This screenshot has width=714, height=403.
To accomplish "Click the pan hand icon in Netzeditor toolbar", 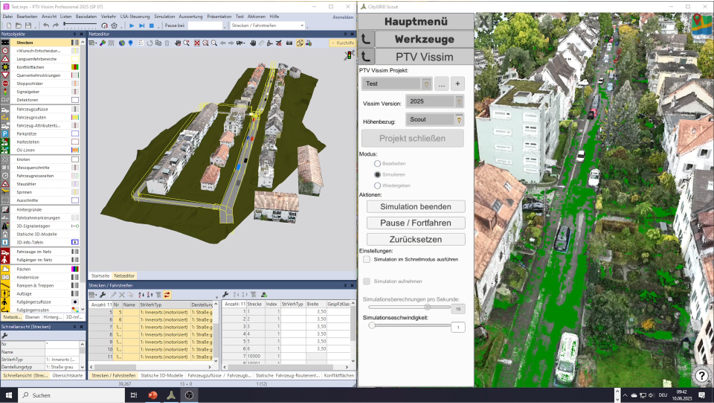I will click(253, 43).
